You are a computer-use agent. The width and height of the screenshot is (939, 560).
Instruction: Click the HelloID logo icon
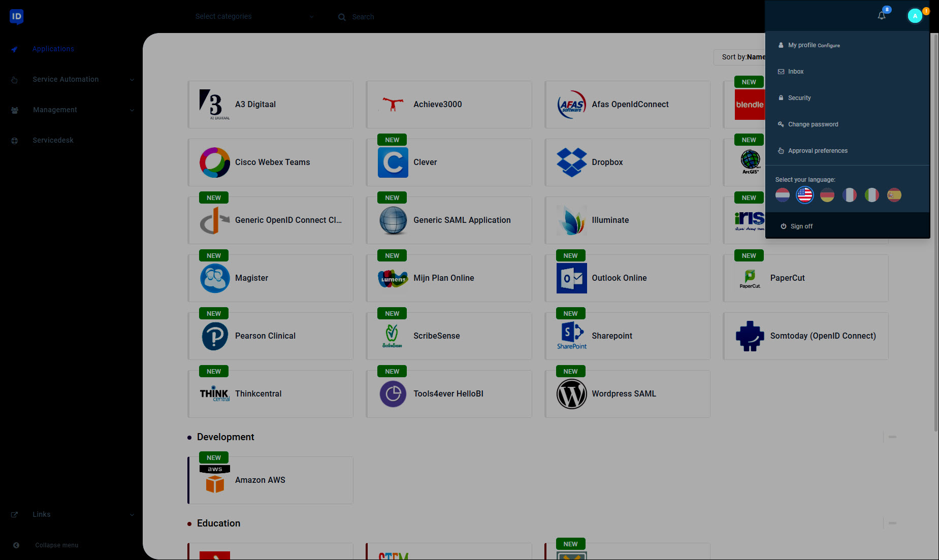pyautogui.click(x=17, y=17)
